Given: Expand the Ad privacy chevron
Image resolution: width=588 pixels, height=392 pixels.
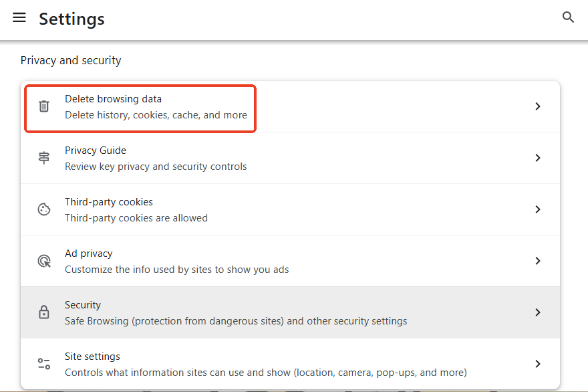Looking at the screenshot, I should pyautogui.click(x=538, y=260).
